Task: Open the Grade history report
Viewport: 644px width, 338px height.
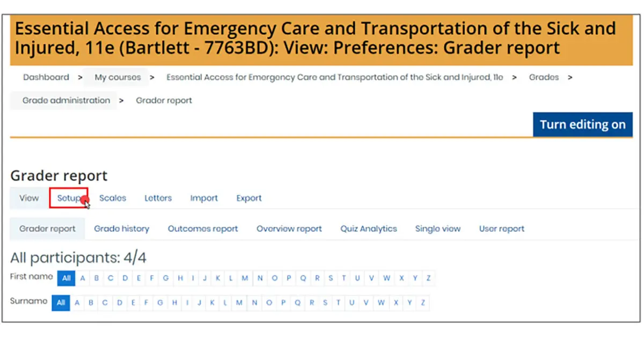Action: [x=121, y=229]
